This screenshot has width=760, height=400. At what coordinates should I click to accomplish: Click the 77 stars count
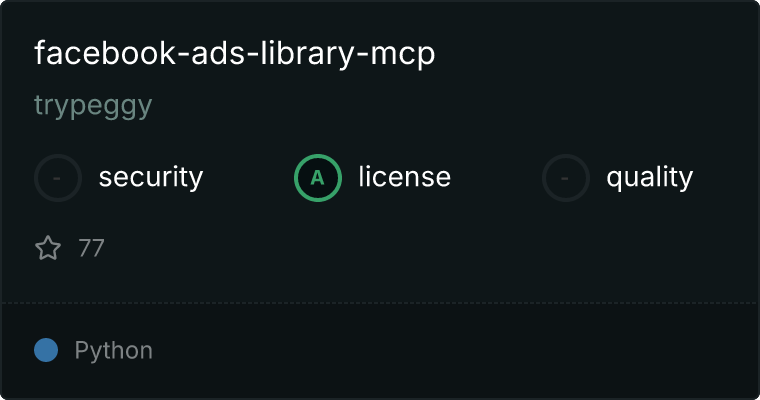click(91, 248)
